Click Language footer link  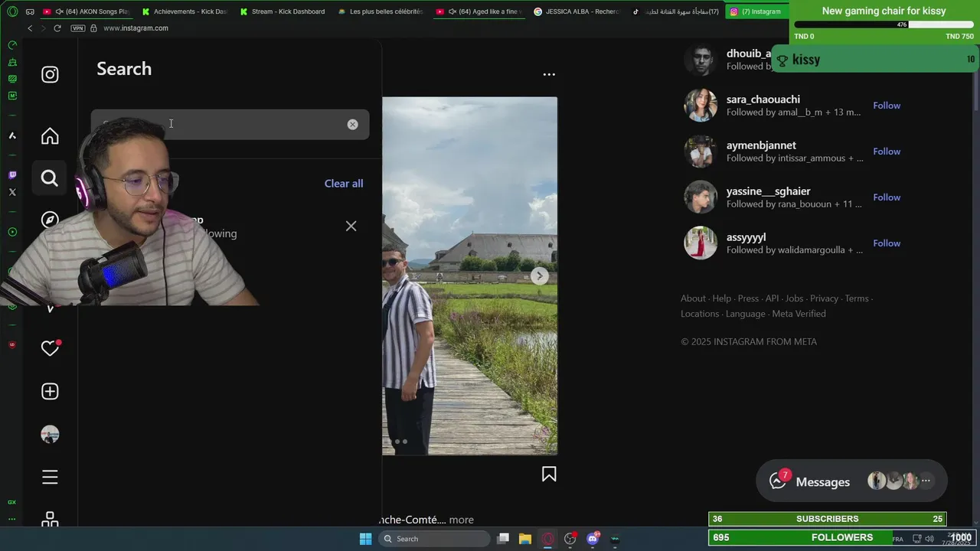click(746, 314)
